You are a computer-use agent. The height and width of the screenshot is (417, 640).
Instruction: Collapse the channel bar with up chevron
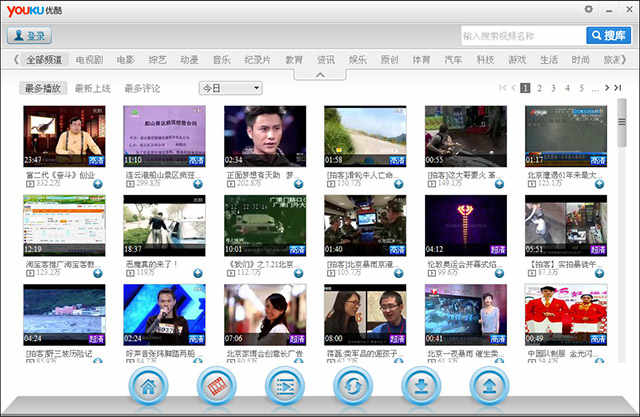[320, 75]
